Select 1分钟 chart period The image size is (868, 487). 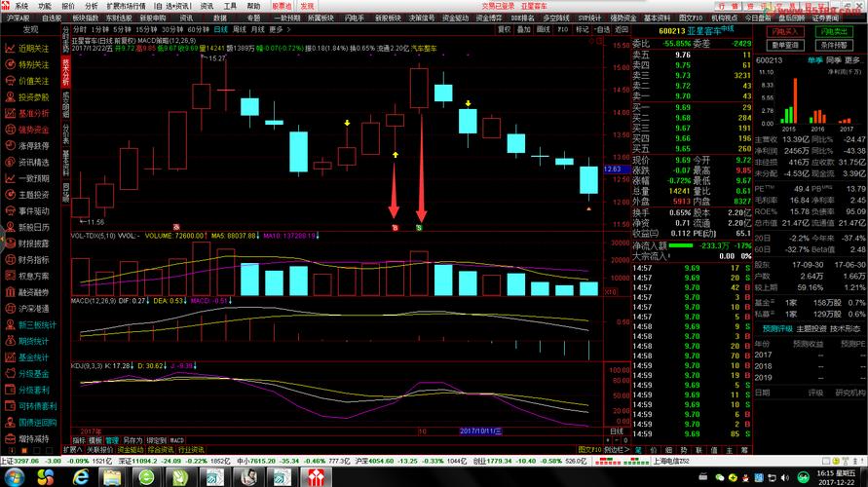(100, 29)
